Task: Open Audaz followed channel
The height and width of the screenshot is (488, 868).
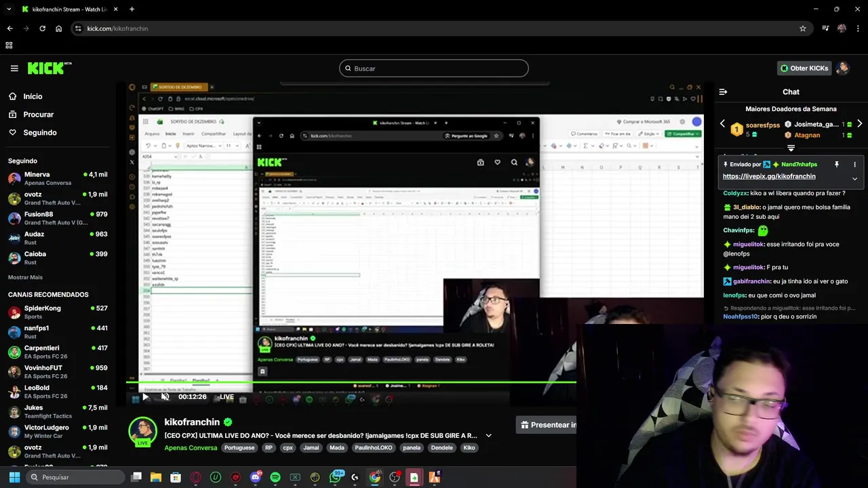Action: click(x=58, y=238)
